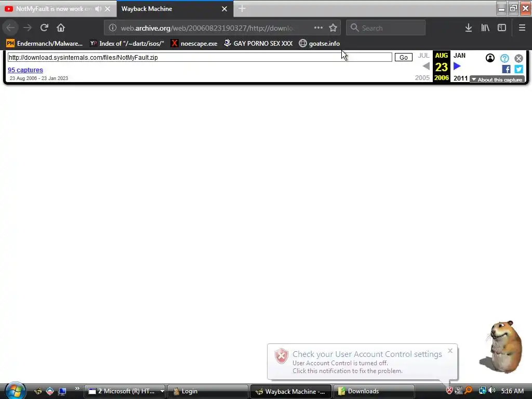This screenshot has width=532, height=399.
Task: Open Endermanch/Malware bookmark
Action: click(45, 44)
